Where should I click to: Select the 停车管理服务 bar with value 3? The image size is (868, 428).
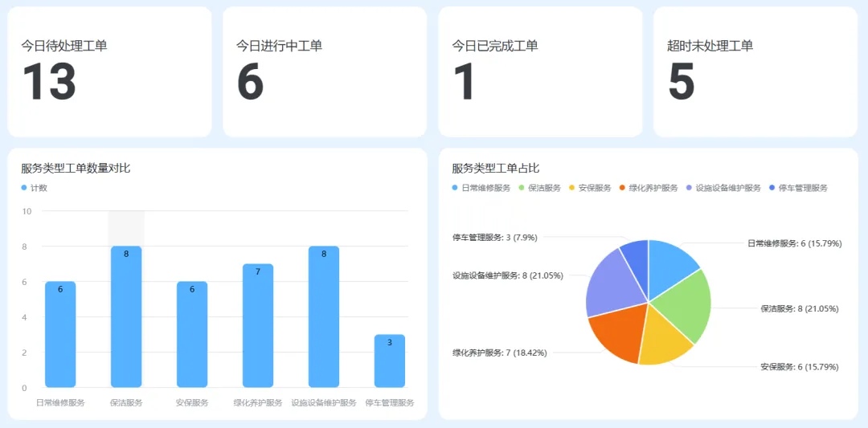tap(390, 361)
